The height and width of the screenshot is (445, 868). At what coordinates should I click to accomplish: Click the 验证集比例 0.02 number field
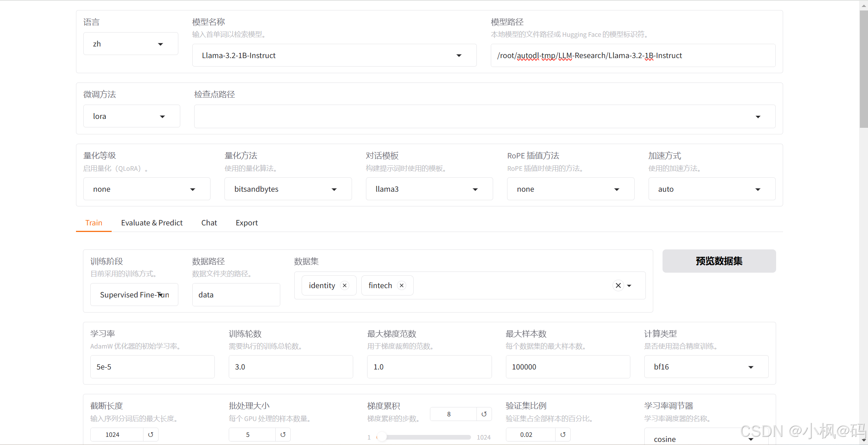(x=531, y=435)
